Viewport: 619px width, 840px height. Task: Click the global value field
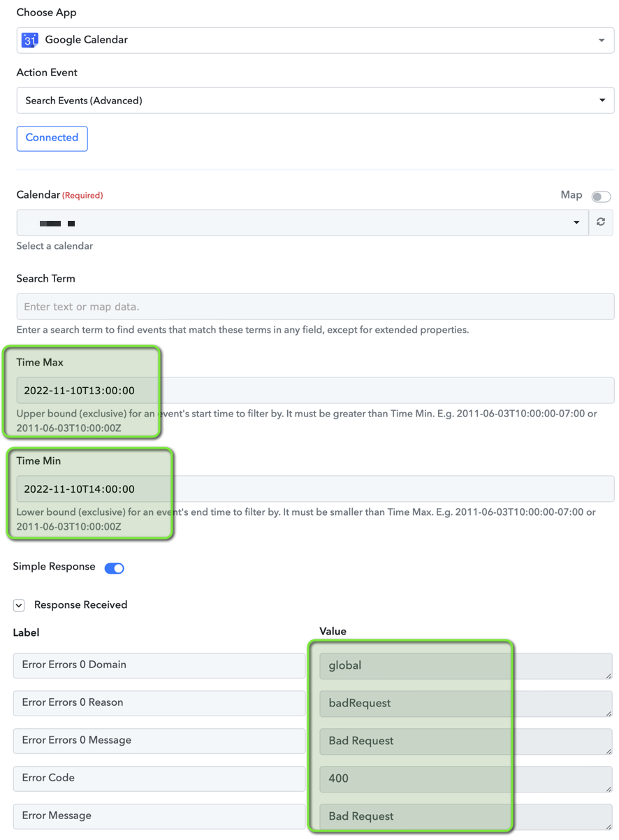[x=466, y=665]
